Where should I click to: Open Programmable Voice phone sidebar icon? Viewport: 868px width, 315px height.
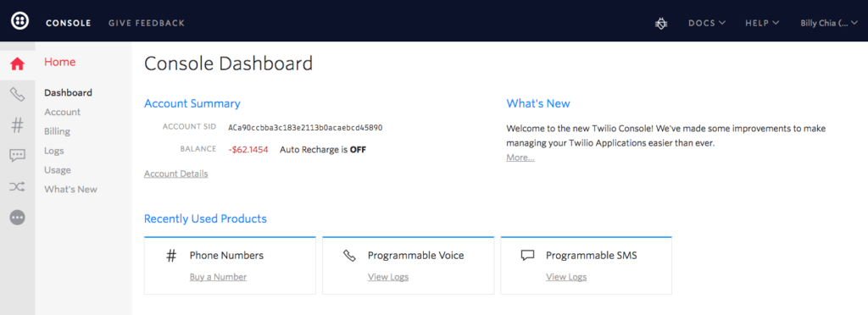click(18, 95)
